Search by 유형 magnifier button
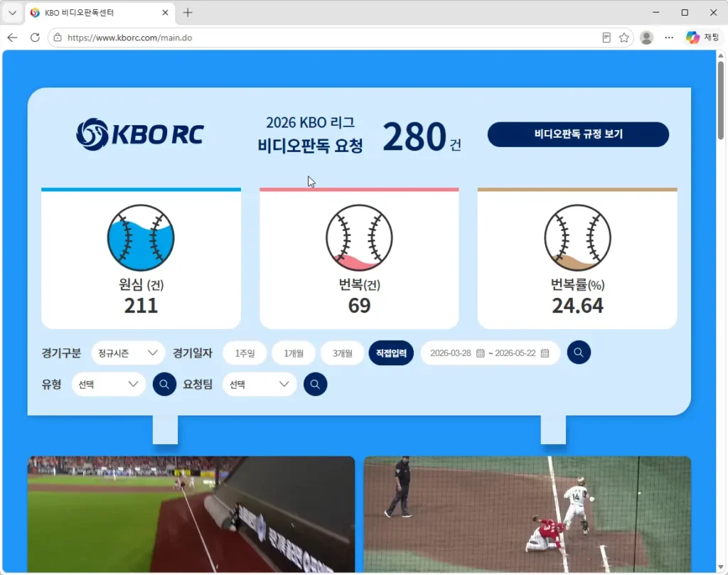Viewport: 728px width, 575px height. tap(164, 385)
